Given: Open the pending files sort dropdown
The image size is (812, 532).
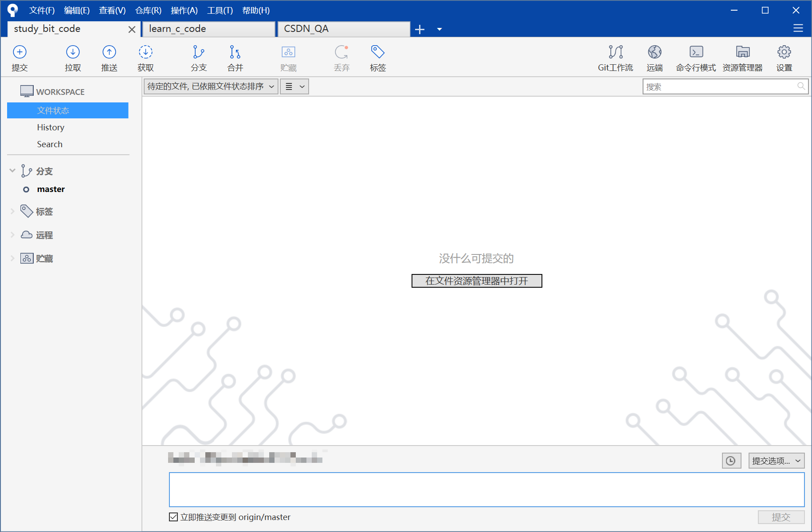Looking at the screenshot, I should [211, 86].
